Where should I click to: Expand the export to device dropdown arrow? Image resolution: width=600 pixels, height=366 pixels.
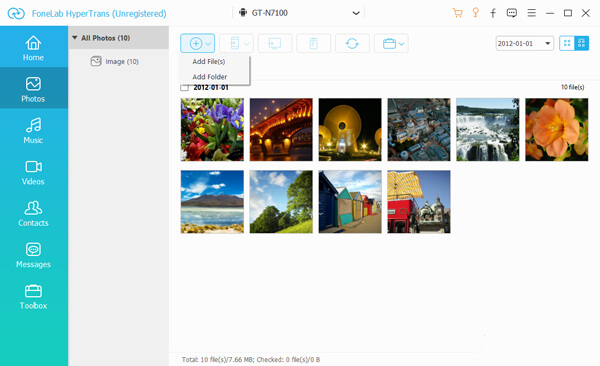tap(247, 44)
